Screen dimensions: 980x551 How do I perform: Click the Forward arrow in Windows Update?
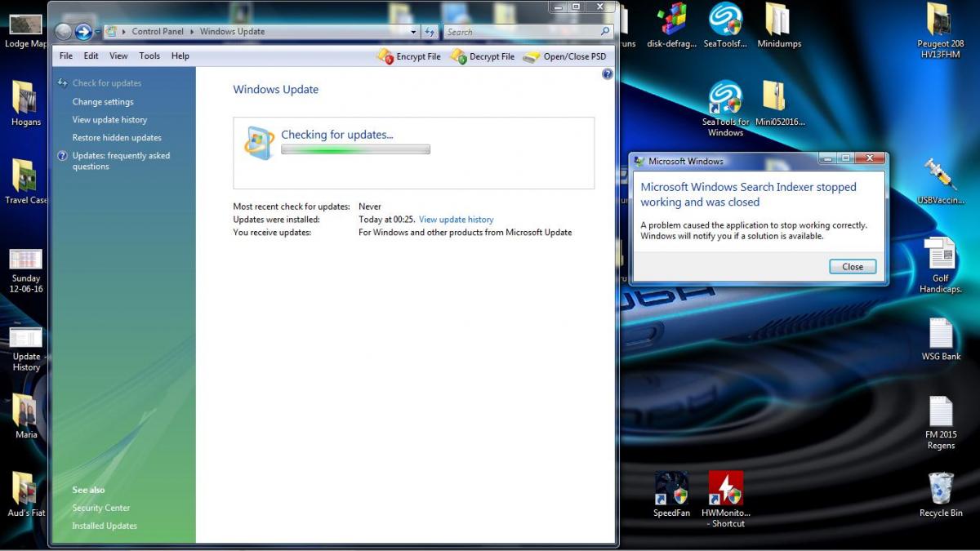pyautogui.click(x=83, y=32)
